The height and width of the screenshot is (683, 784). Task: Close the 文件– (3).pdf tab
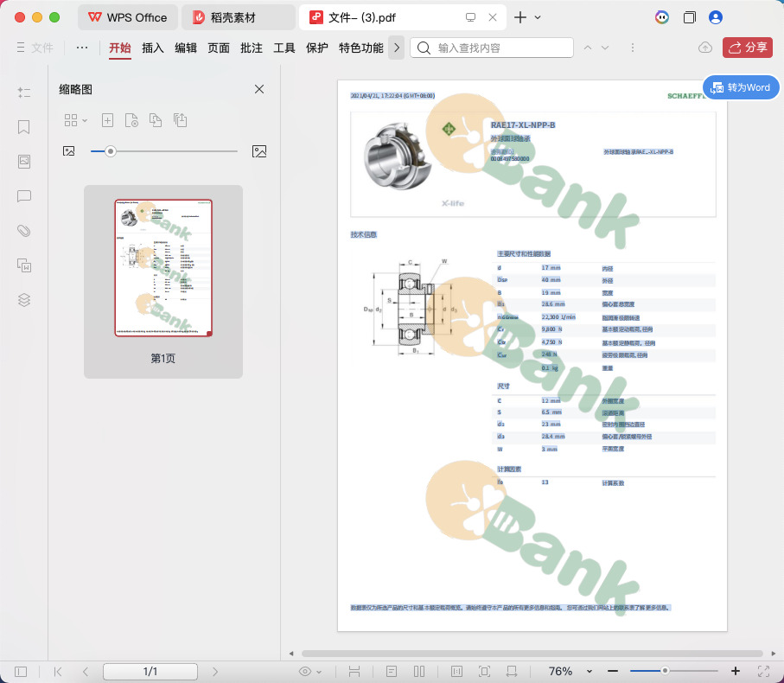point(493,17)
